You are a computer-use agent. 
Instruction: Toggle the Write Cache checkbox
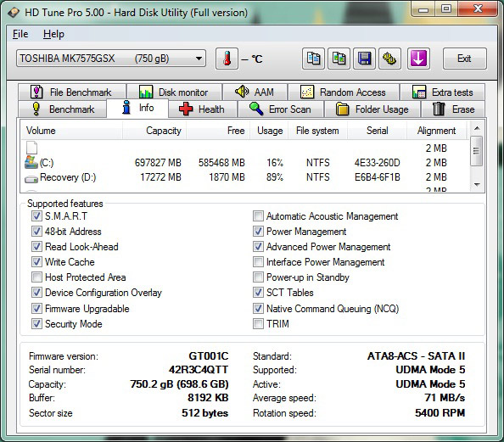point(36,261)
